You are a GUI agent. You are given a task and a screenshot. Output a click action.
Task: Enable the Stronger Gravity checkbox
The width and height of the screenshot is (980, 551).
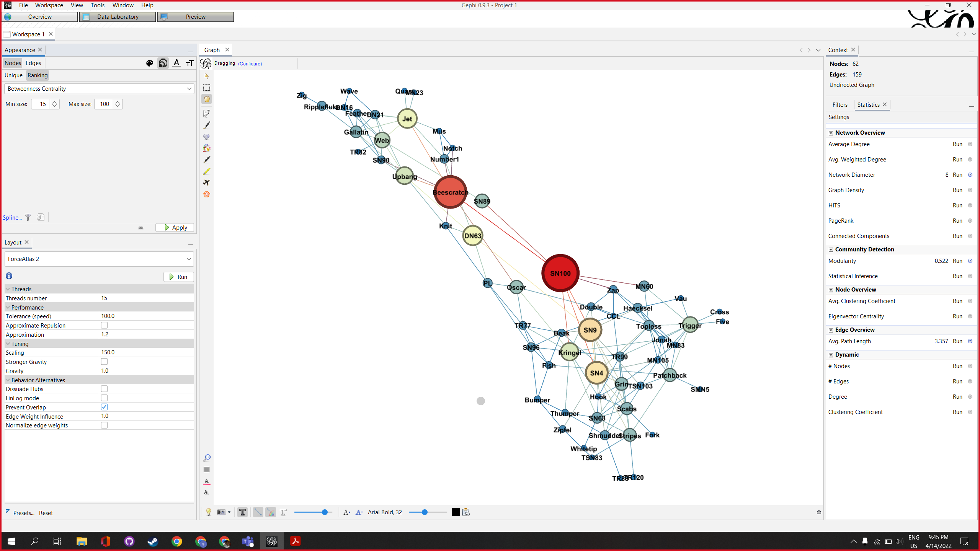(x=104, y=361)
